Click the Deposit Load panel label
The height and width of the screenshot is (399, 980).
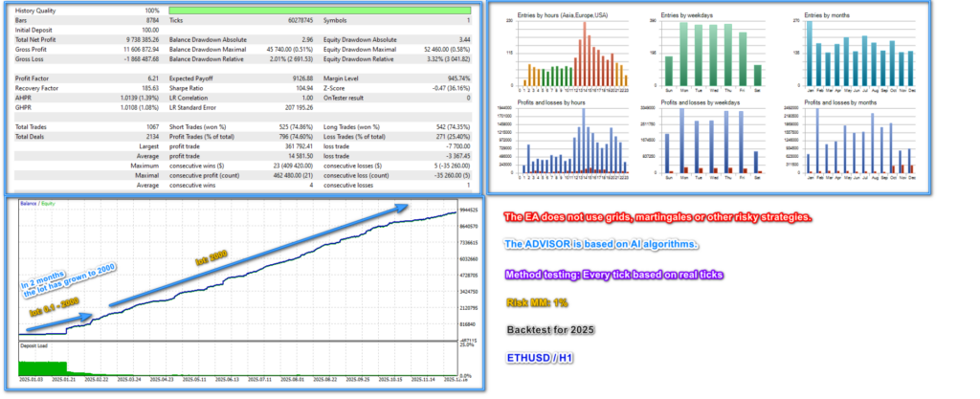click(34, 345)
